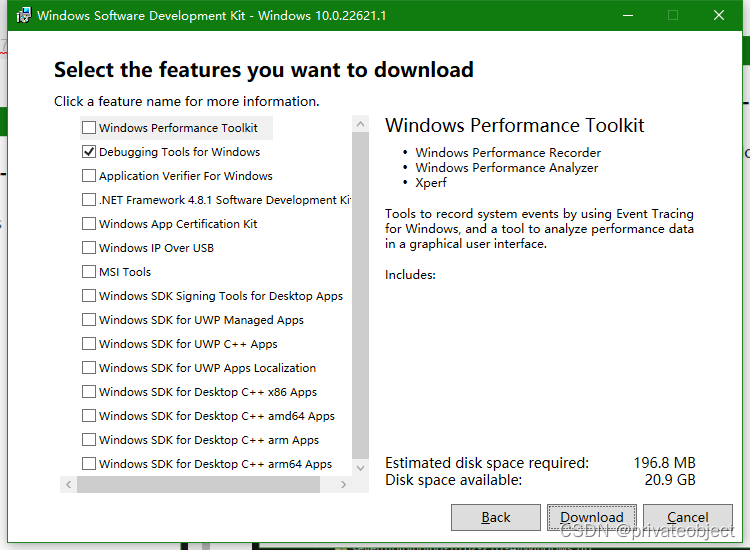This screenshot has width=750, height=550.
Task: Tick Desktop C++ amd64 Apps checkbox
Action: (89, 416)
